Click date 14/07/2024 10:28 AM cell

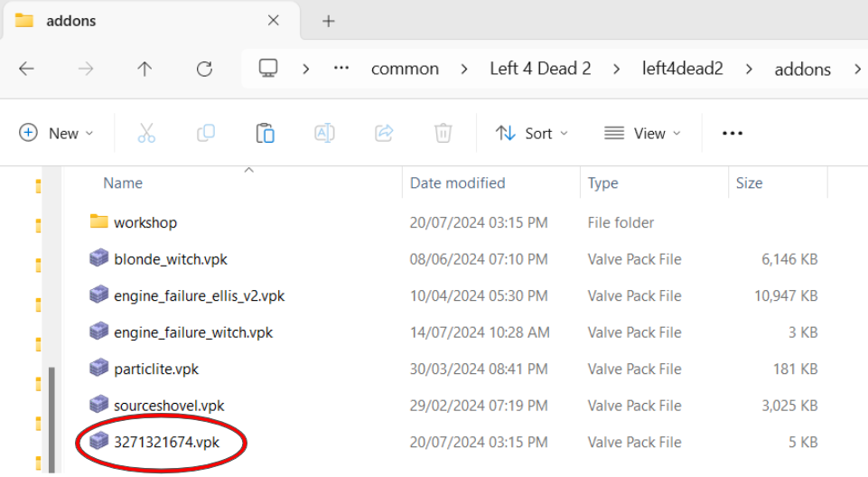click(480, 332)
